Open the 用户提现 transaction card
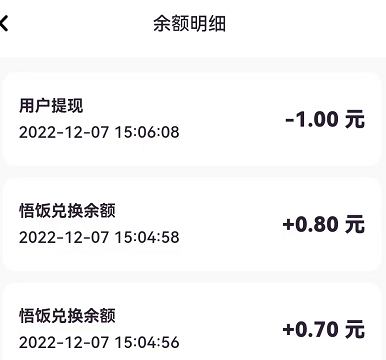Screen dimensions: 386x360 point(192,119)
